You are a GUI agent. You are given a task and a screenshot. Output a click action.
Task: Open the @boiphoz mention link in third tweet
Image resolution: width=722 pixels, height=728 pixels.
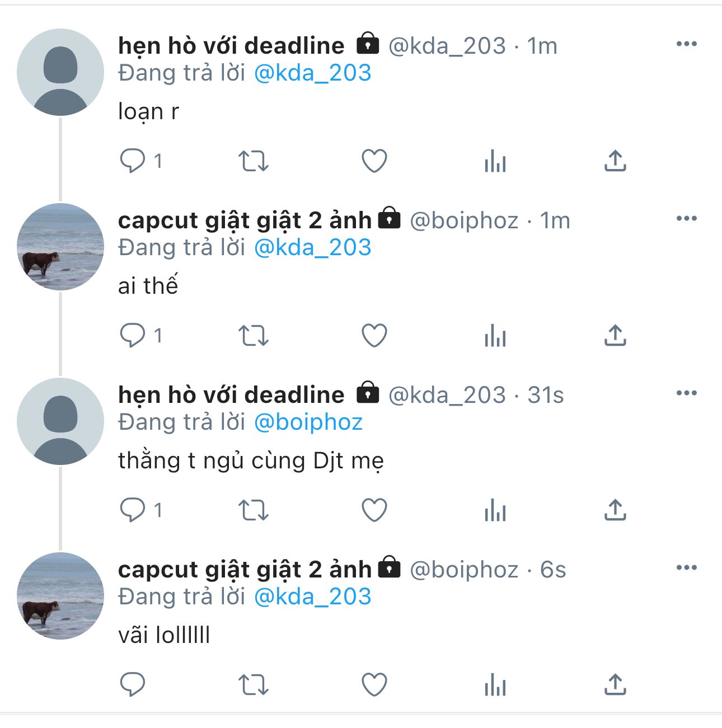click(x=308, y=422)
